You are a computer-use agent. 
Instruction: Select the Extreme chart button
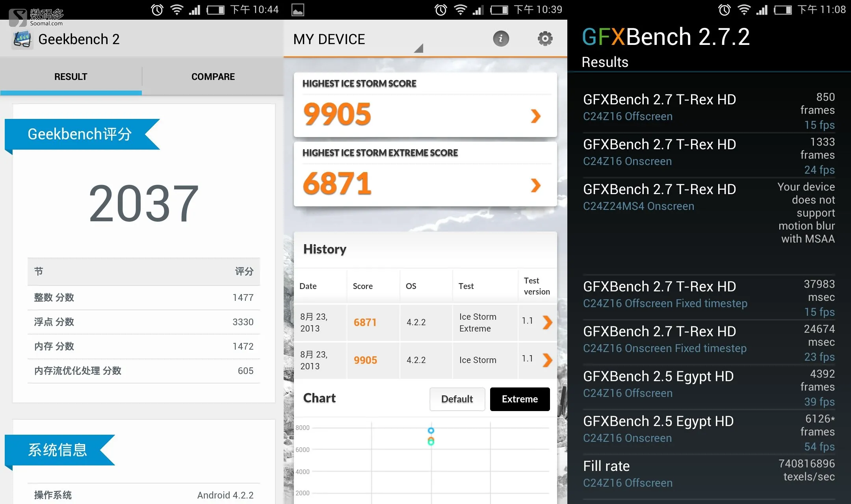click(x=520, y=399)
